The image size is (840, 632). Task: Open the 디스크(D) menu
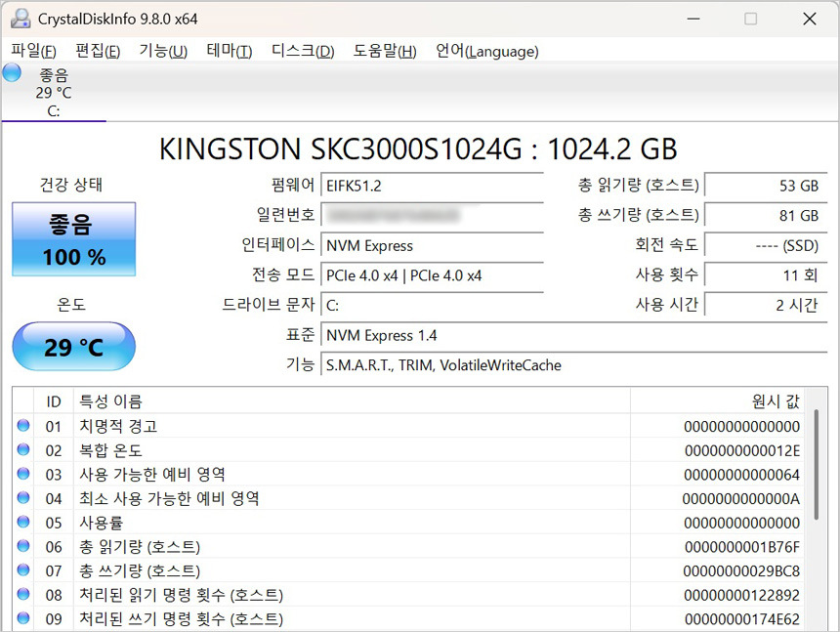302,51
